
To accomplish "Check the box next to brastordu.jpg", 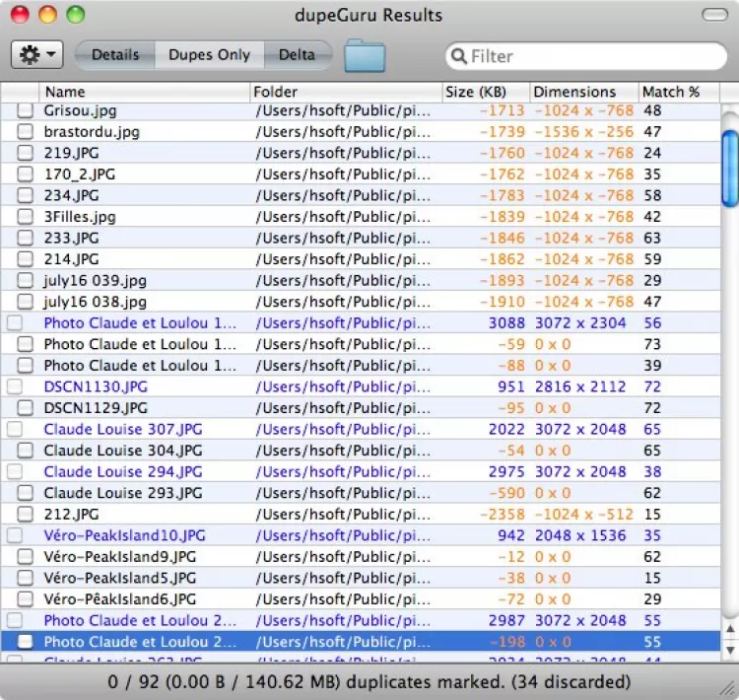I will pyautogui.click(x=25, y=132).
